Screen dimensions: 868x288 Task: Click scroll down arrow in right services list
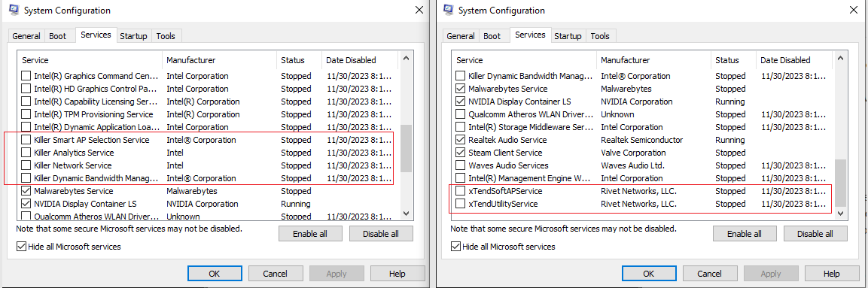839,213
